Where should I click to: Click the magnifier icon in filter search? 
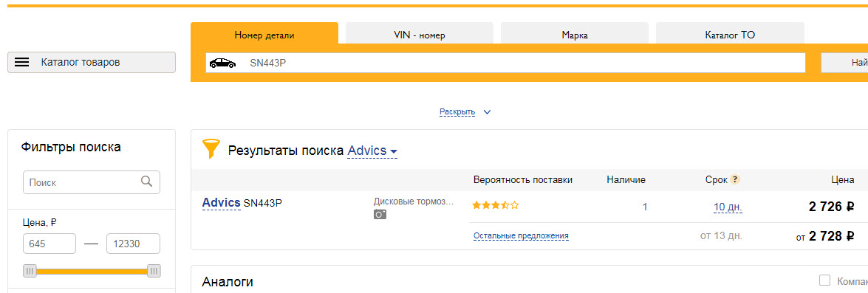[x=147, y=182]
